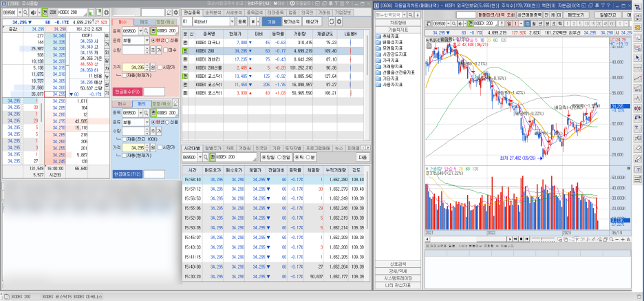The height and width of the screenshot is (301, 644).
Task: Click the down-arrow icon next to the indicator search
Action: [x=417, y=14]
